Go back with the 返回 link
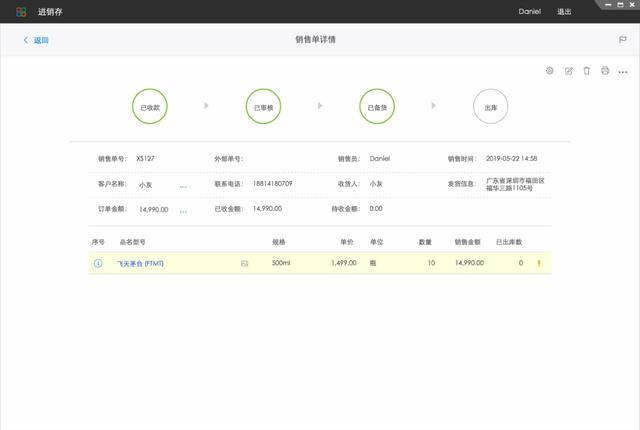Screen dimensions: 640x430 tap(36, 40)
